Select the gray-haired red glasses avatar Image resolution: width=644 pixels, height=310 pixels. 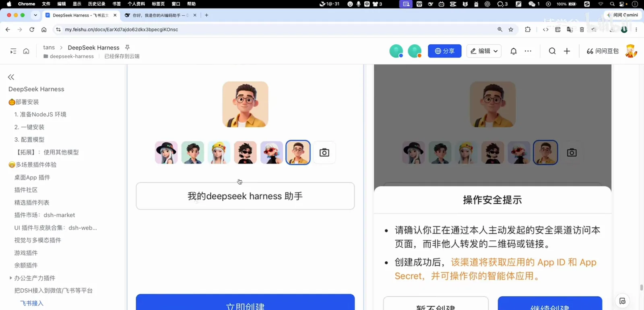[x=272, y=153]
